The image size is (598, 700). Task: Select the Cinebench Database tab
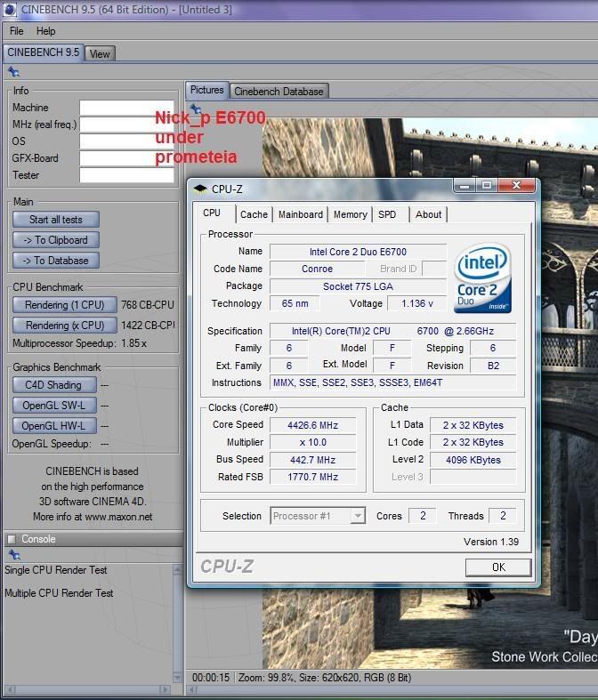pos(279,92)
